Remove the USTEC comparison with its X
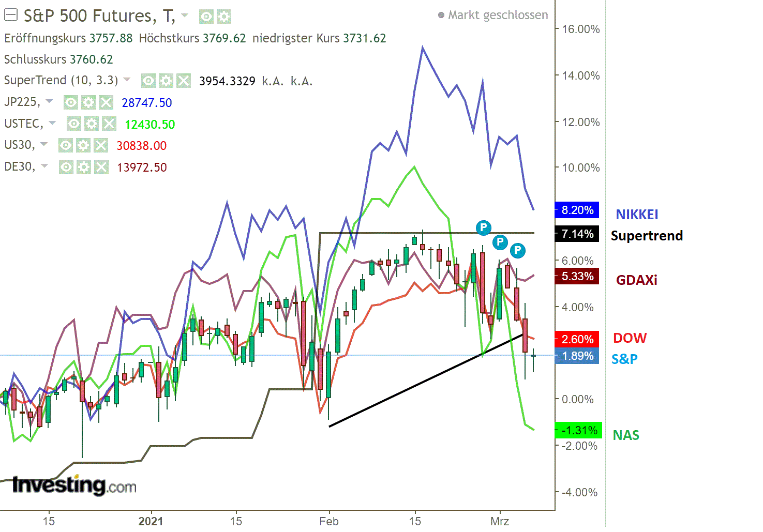 [x=109, y=124]
